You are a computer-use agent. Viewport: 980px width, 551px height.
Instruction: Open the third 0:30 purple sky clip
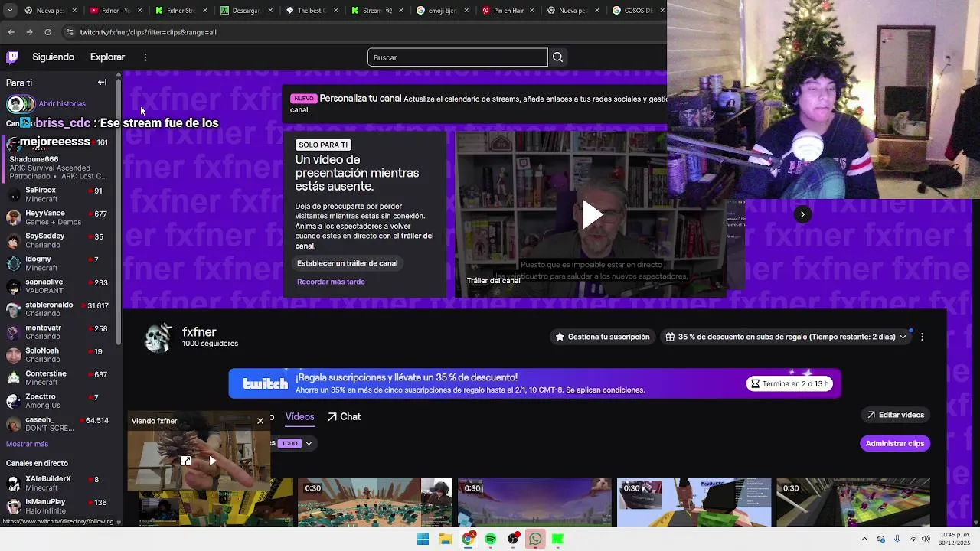click(x=534, y=503)
